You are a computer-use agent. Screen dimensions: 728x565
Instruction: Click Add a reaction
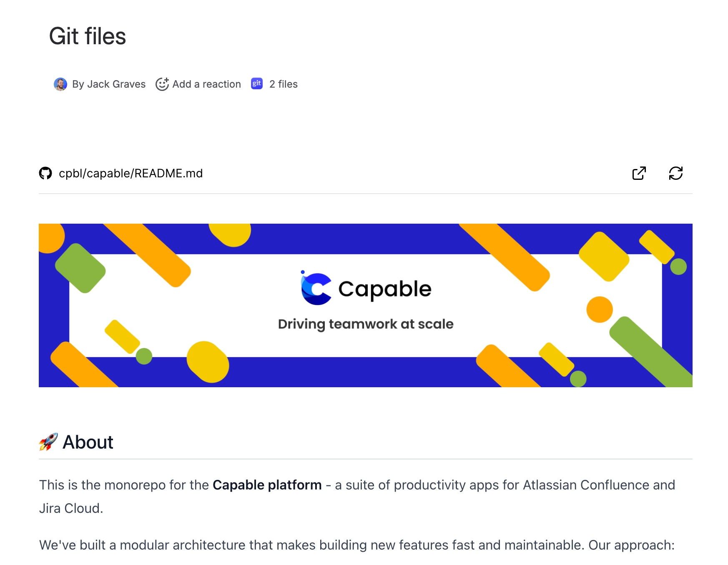click(x=206, y=84)
